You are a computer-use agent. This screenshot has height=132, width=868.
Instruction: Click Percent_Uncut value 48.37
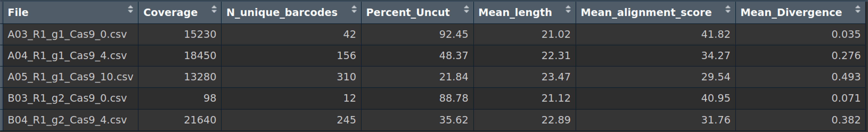coord(454,56)
